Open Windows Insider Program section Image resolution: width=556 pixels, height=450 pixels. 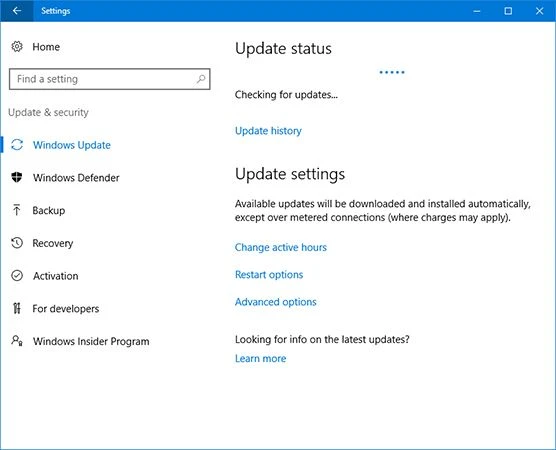coord(91,341)
